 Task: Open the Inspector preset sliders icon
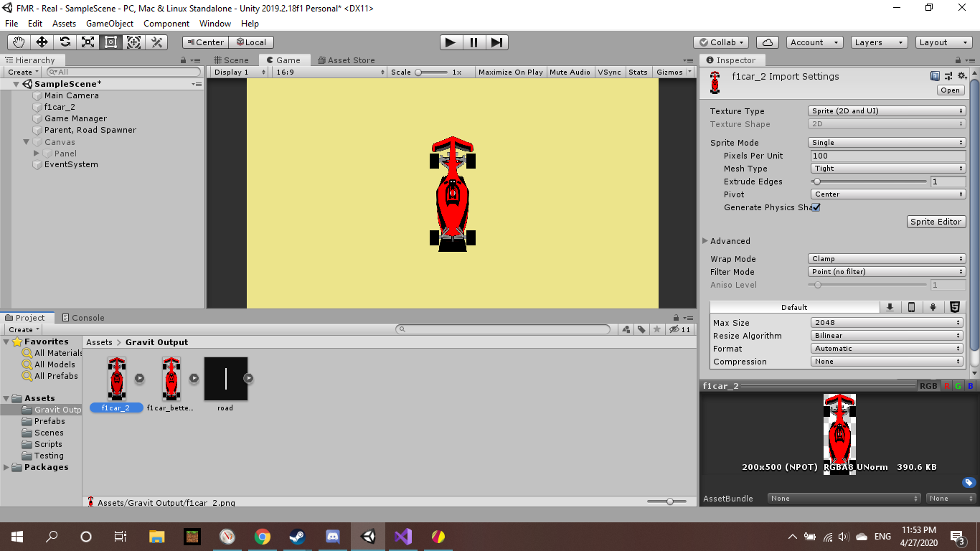[x=948, y=76]
